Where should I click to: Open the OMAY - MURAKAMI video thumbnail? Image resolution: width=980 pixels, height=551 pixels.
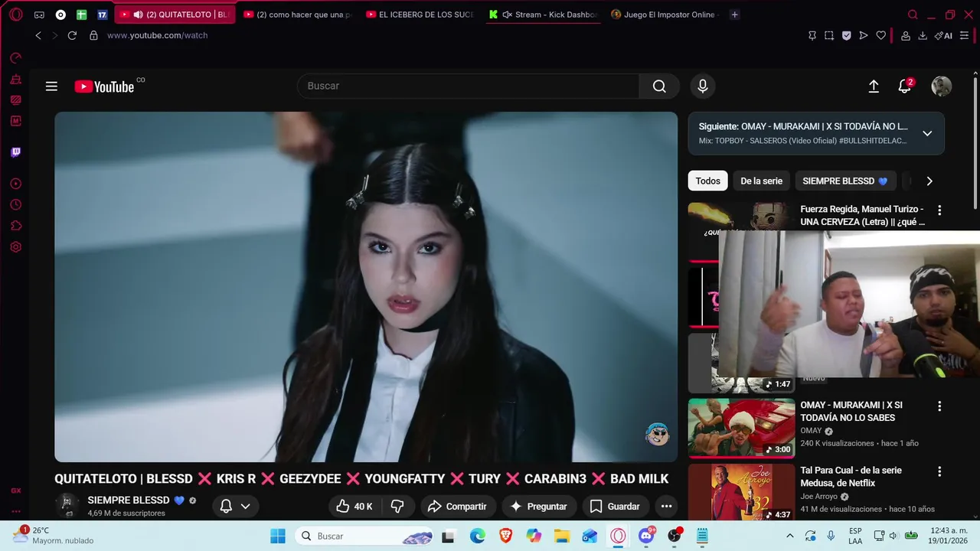point(741,428)
